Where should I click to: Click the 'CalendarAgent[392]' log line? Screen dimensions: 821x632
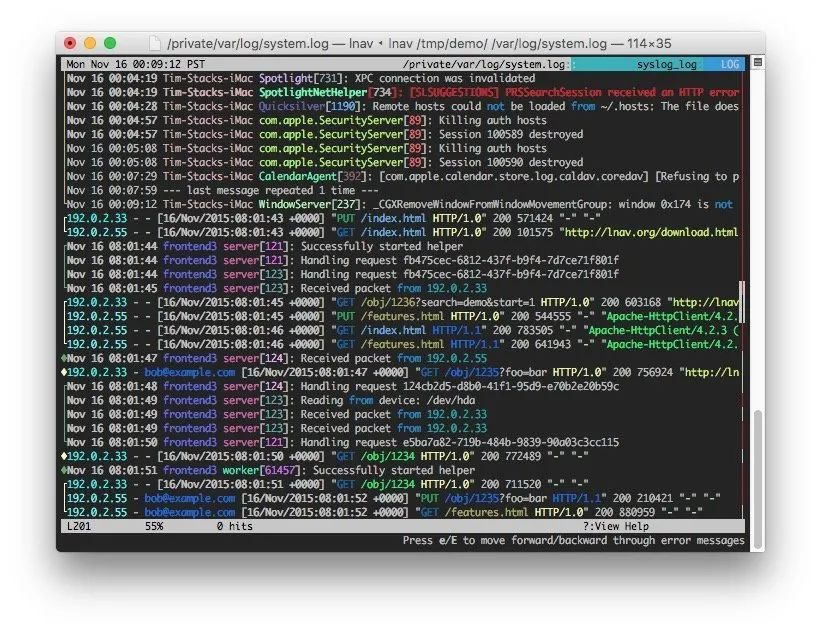pyautogui.click(x=403, y=176)
